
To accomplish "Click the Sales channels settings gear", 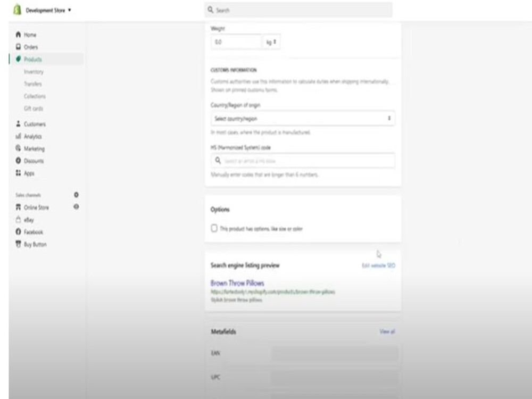I will coord(76,195).
